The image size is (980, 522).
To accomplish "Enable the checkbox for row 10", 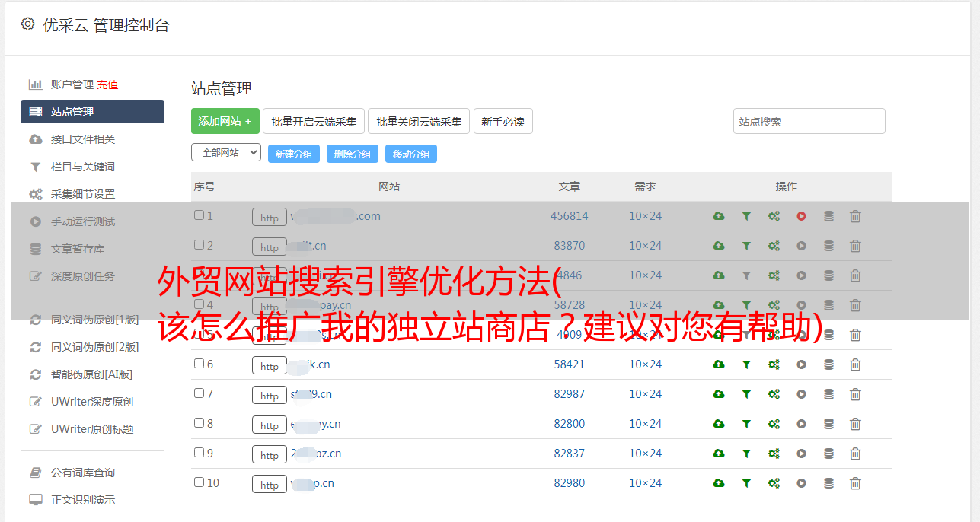I will pyautogui.click(x=199, y=482).
